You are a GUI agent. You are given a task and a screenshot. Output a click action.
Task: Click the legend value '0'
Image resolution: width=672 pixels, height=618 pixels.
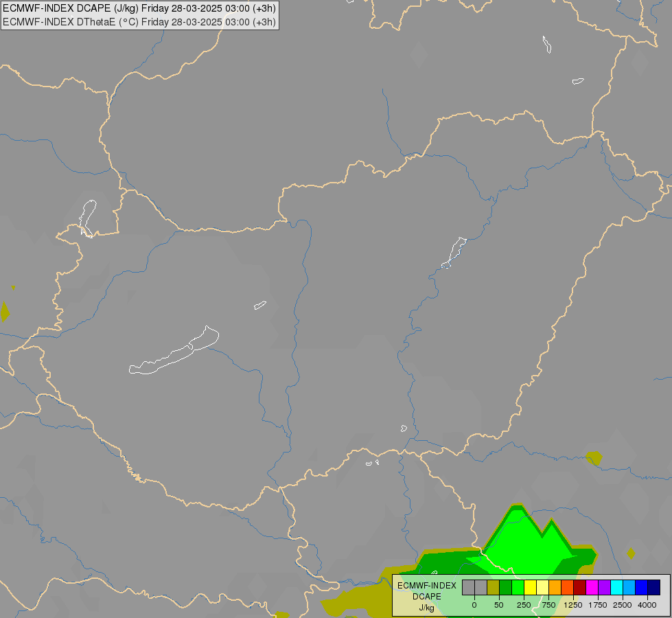(x=474, y=605)
